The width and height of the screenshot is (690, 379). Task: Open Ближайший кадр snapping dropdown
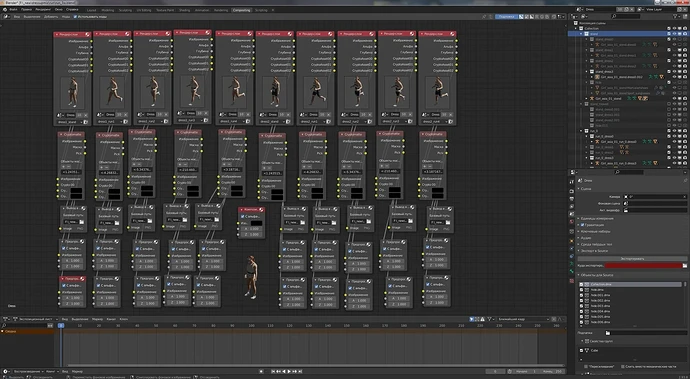pyautogui.click(x=525, y=319)
